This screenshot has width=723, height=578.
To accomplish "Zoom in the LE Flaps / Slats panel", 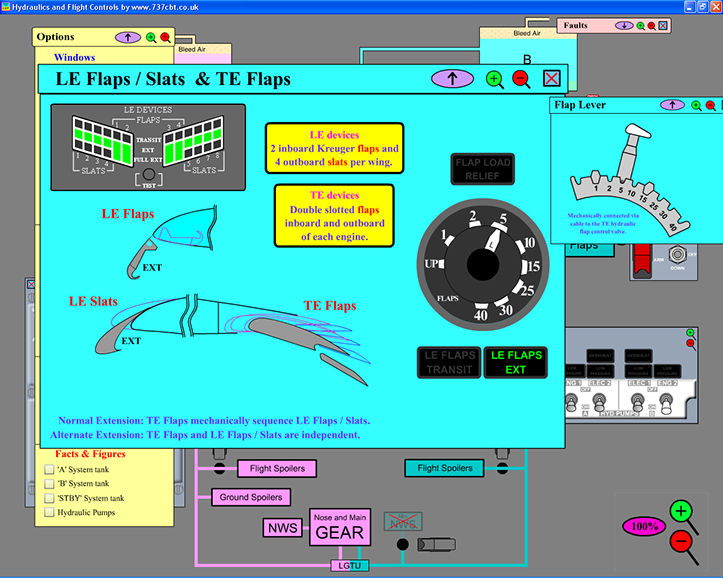I will [494, 79].
